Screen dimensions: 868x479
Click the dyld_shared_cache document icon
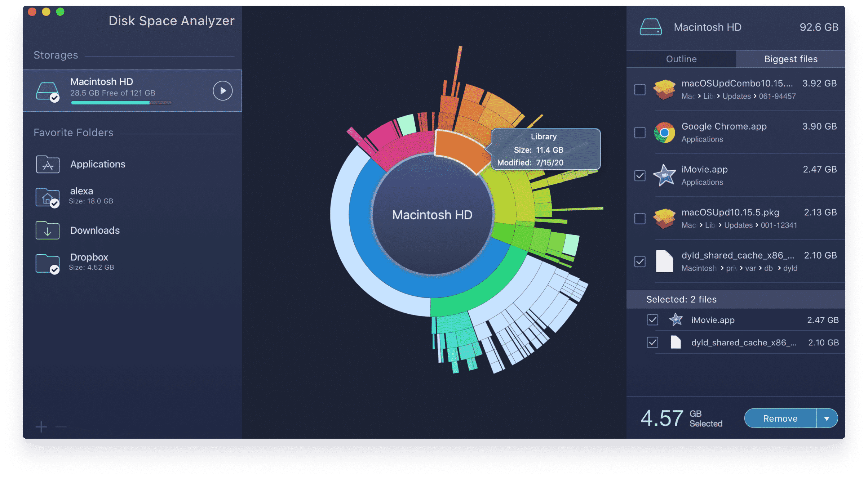664,261
